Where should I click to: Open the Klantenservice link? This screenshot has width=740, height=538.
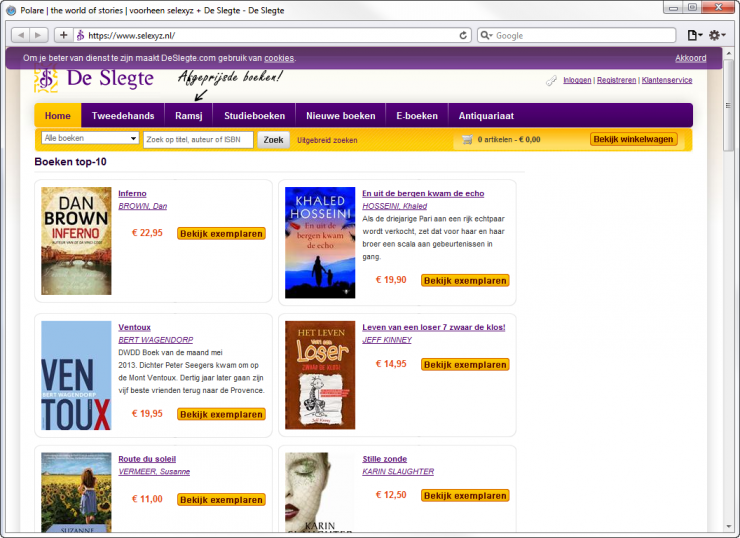(667, 80)
